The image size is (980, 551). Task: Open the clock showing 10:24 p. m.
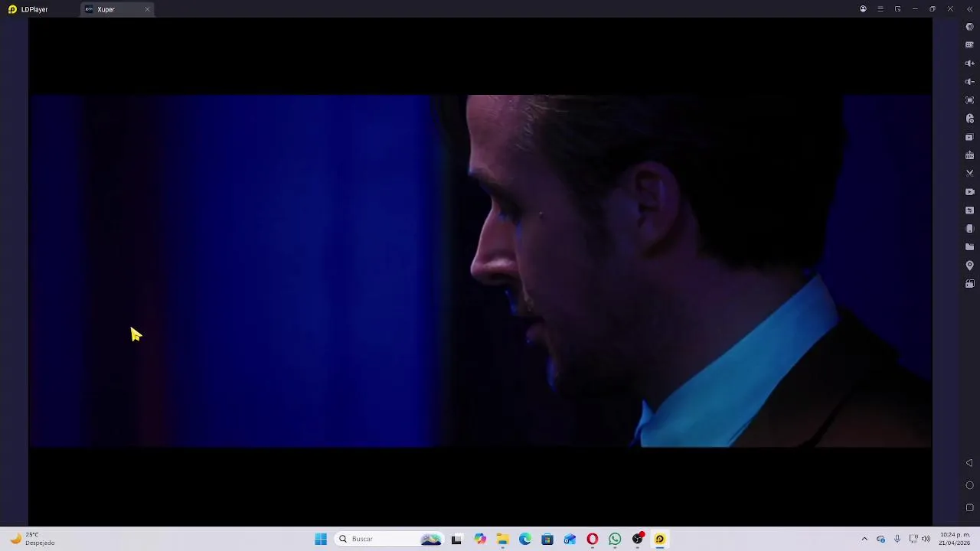[x=955, y=539]
